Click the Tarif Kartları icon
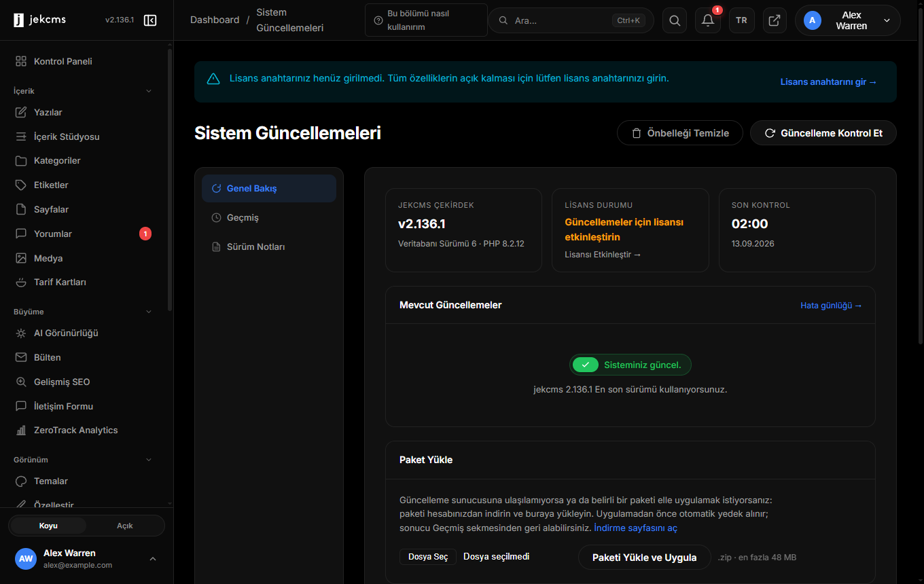Image resolution: width=924 pixels, height=584 pixels. (x=21, y=282)
